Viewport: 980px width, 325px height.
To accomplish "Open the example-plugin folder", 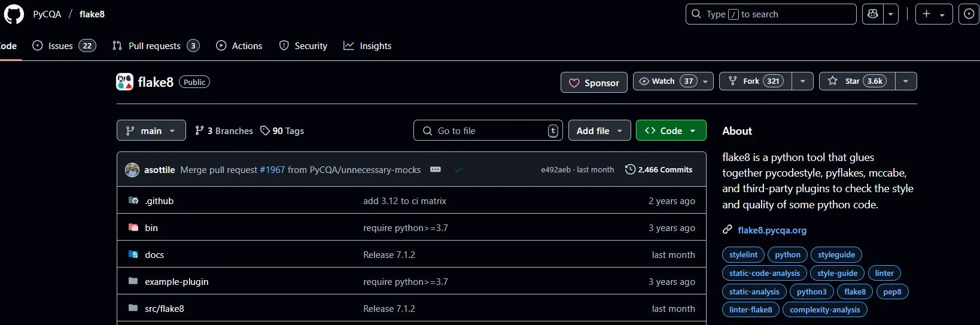I will 176,282.
